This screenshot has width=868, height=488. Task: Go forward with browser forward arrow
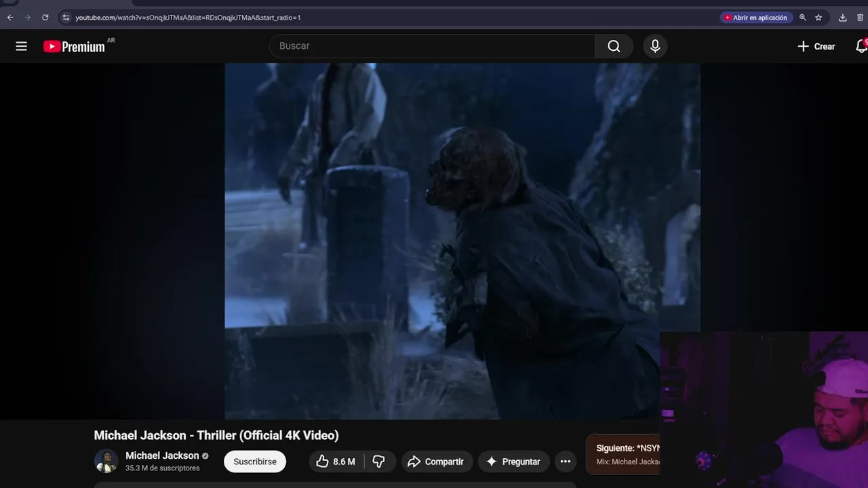click(x=28, y=18)
